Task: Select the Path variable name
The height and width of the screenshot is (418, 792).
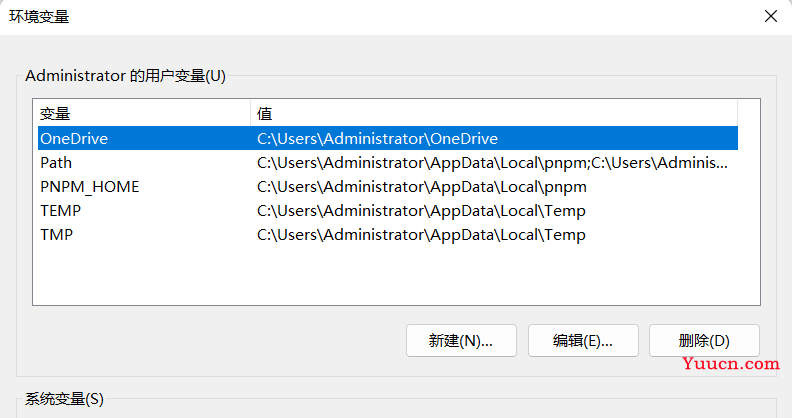Action: 56,163
